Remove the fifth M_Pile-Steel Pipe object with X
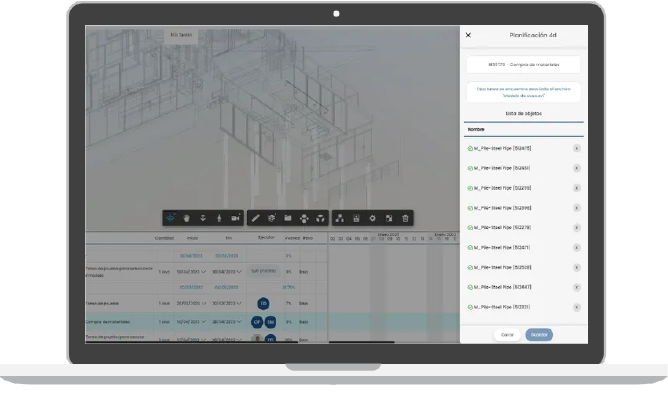This screenshot has width=668, height=396. point(576,228)
